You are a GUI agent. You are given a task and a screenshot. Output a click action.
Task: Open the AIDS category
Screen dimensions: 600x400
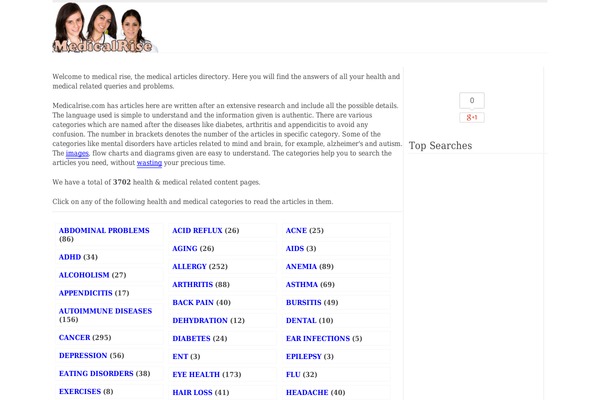[x=295, y=249]
